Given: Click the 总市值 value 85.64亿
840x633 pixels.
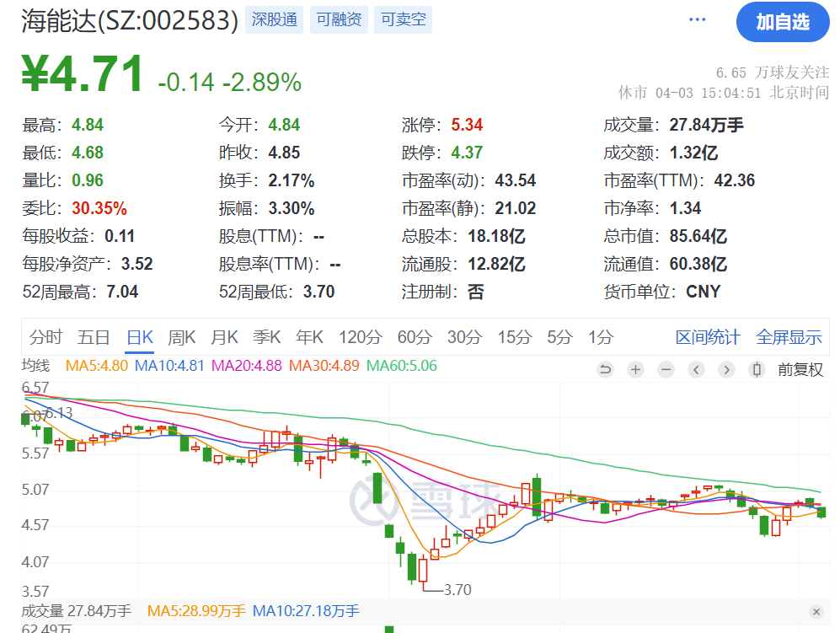Looking at the screenshot, I should pyautogui.click(x=698, y=236).
